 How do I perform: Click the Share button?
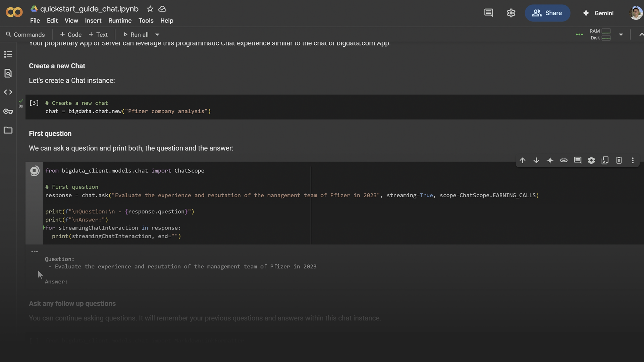[547, 13]
